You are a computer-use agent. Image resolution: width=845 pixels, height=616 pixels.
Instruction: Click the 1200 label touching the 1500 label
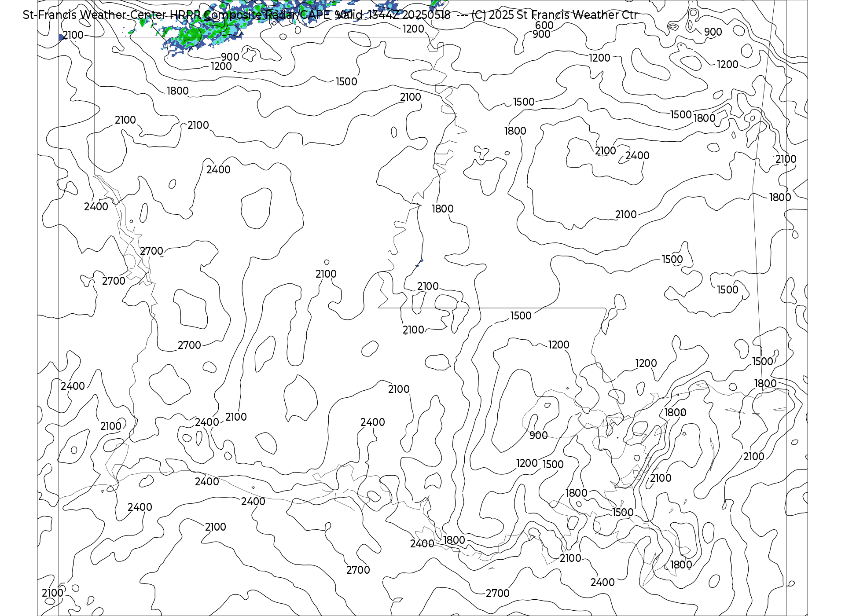pyautogui.click(x=527, y=463)
